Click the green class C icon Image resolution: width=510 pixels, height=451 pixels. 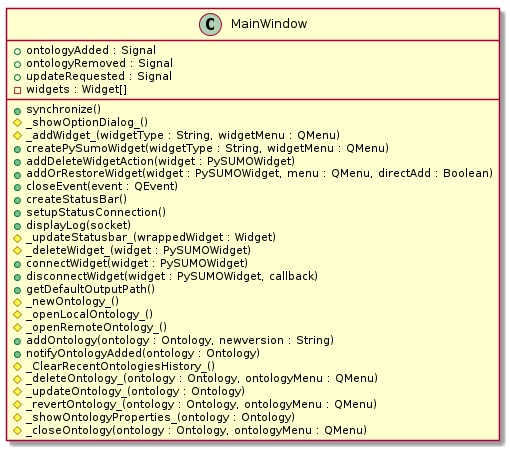[x=210, y=24]
